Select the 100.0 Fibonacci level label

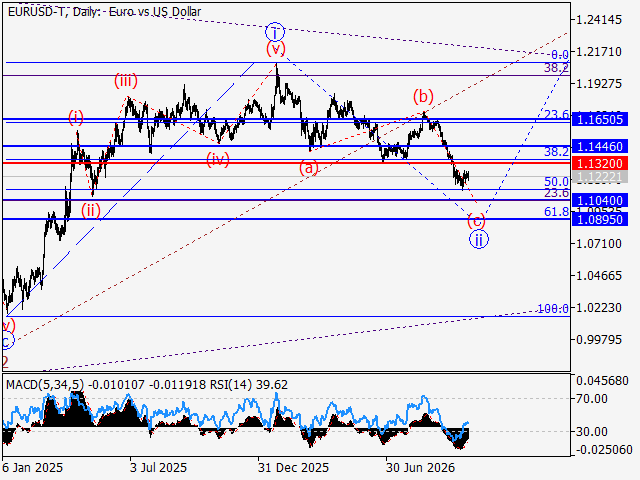point(553,309)
